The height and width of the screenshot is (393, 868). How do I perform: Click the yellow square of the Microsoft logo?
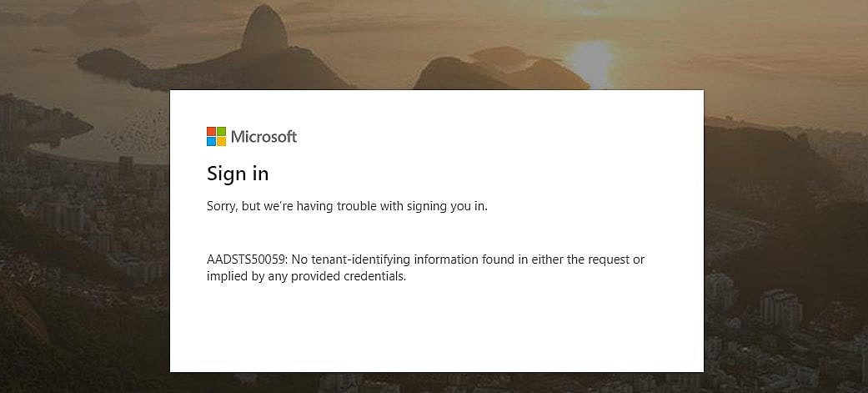221,142
